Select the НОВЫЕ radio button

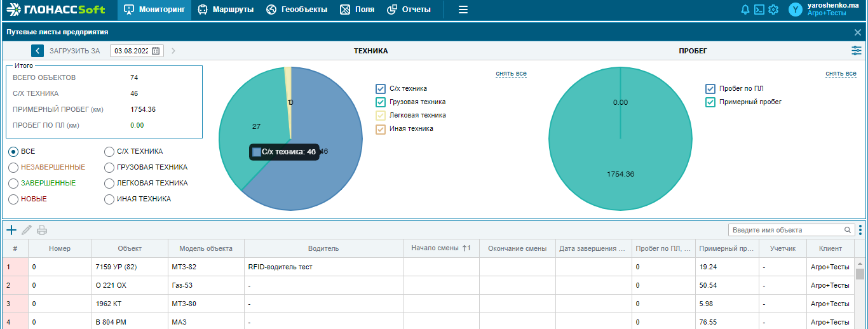point(13,199)
